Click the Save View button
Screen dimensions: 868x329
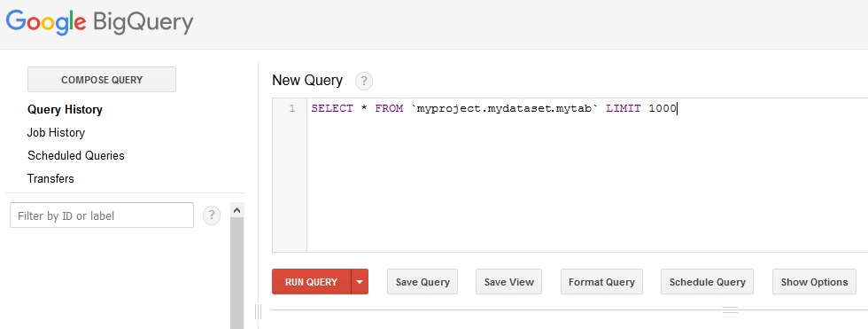[508, 282]
